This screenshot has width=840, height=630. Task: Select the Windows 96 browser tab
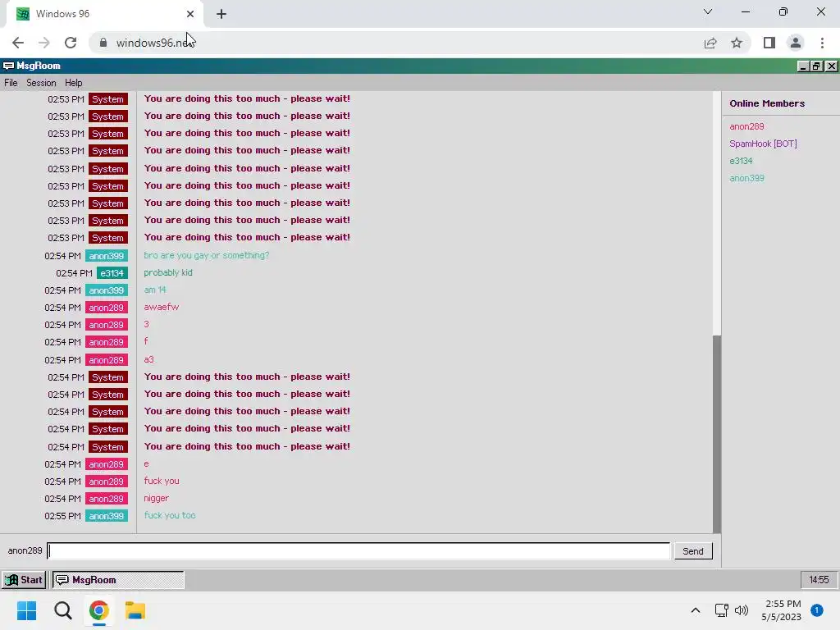[105, 14]
